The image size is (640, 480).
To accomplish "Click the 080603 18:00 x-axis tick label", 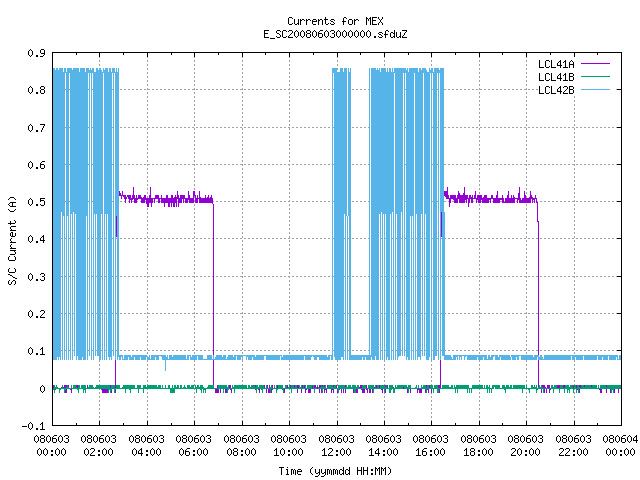I will point(478,446).
